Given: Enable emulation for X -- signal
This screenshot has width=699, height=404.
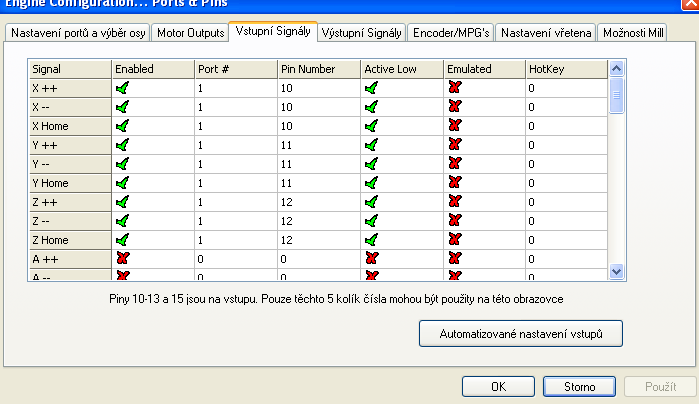Looking at the screenshot, I should (455, 106).
